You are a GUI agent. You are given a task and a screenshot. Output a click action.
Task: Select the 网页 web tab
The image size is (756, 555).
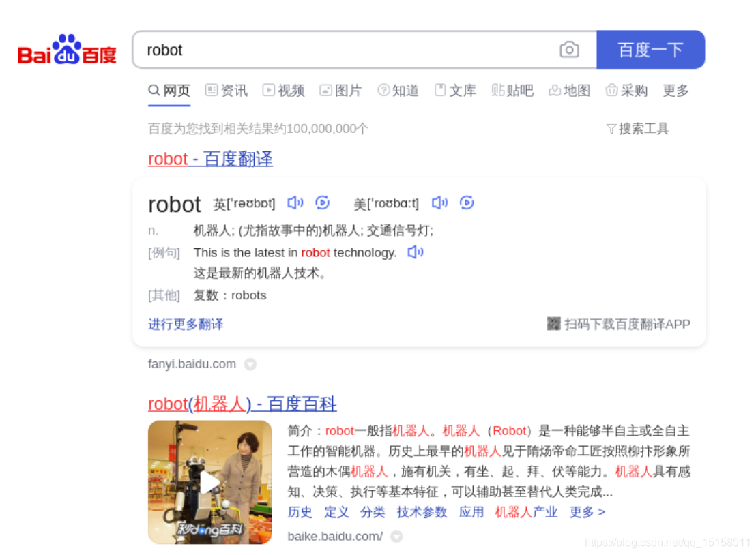[x=169, y=91]
